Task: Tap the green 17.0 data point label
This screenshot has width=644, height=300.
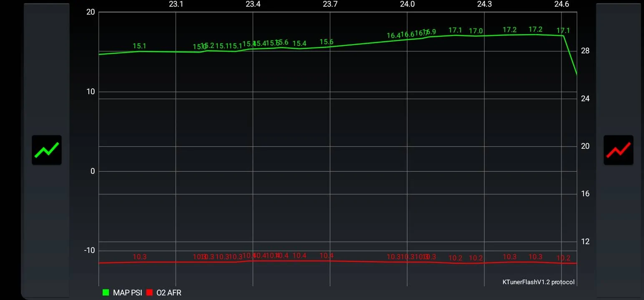Action: [x=475, y=31]
